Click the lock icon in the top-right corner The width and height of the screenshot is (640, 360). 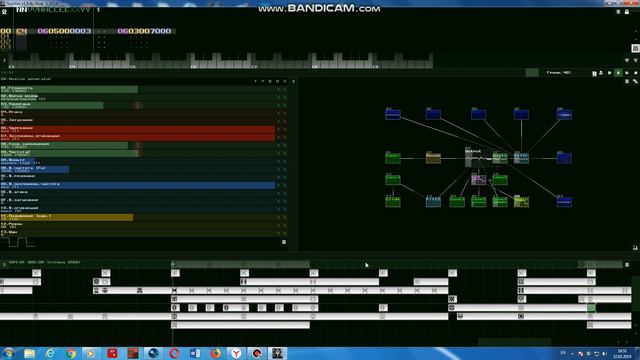[x=627, y=12]
